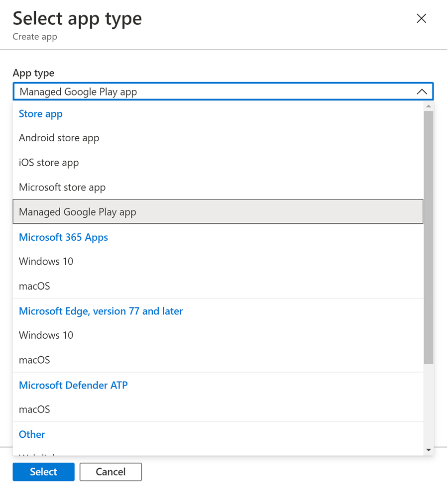Screen dimensions: 448x490
Task: Click the App type field label
Action: [34, 73]
